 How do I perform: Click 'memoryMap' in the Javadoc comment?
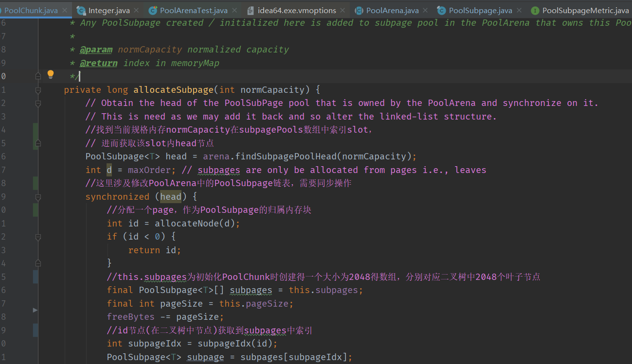tap(195, 63)
